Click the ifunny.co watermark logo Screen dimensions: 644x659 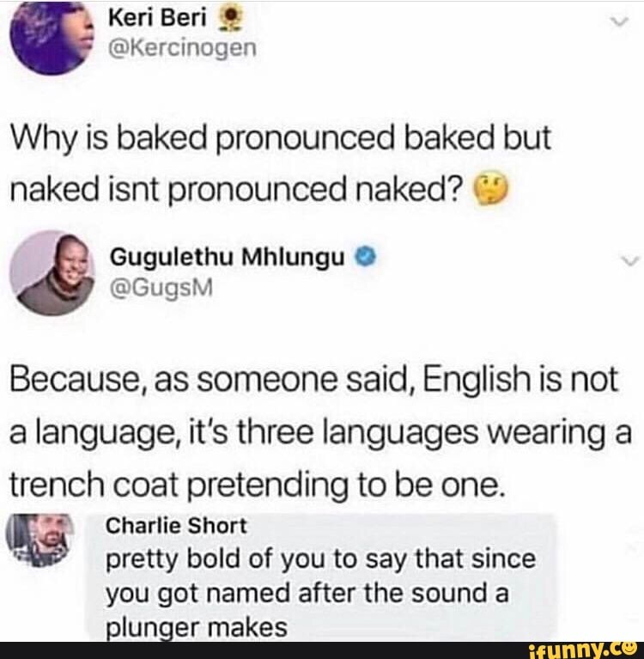coord(584,650)
